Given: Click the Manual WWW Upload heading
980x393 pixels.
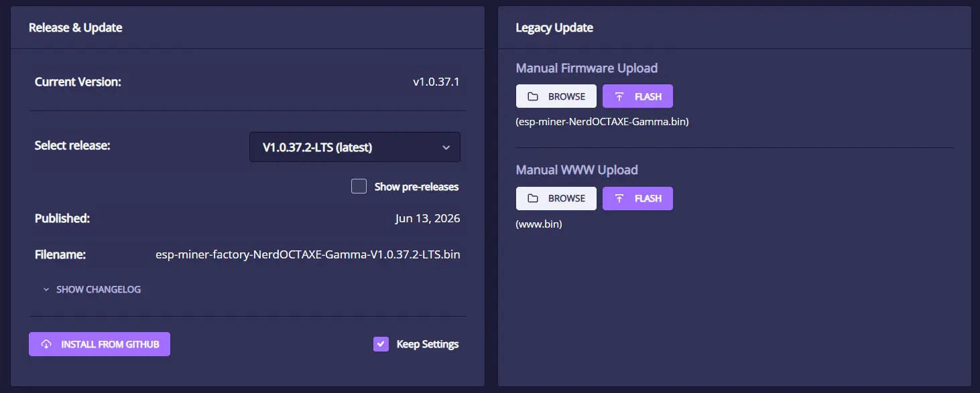Looking at the screenshot, I should [x=576, y=170].
